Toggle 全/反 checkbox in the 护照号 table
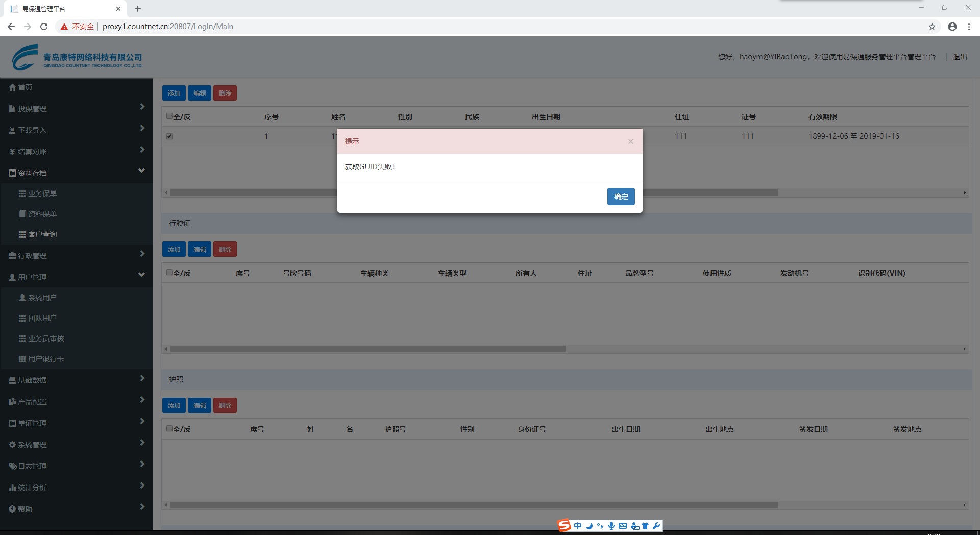Screen dimensions: 980x535 [169, 428]
